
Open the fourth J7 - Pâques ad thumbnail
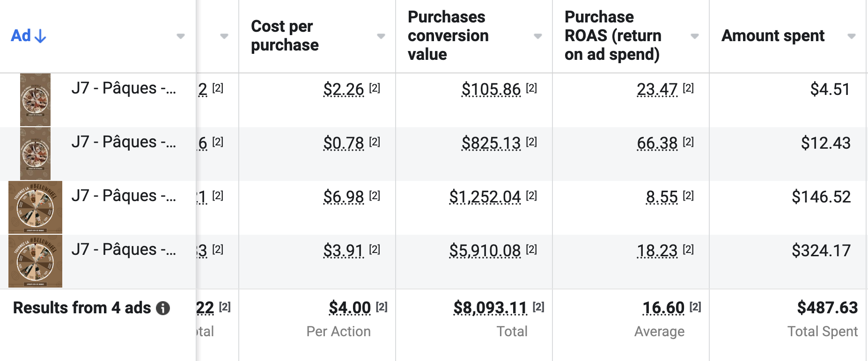(35, 261)
